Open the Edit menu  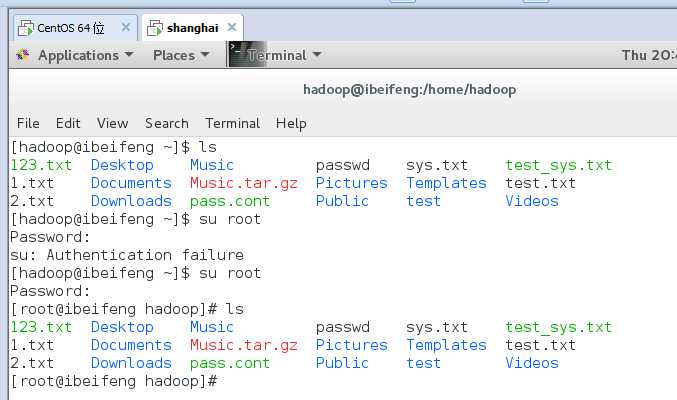pos(68,123)
